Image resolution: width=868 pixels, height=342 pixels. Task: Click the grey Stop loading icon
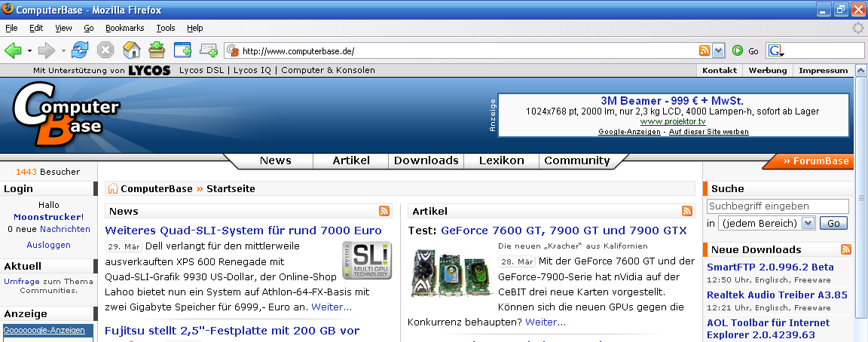(105, 50)
